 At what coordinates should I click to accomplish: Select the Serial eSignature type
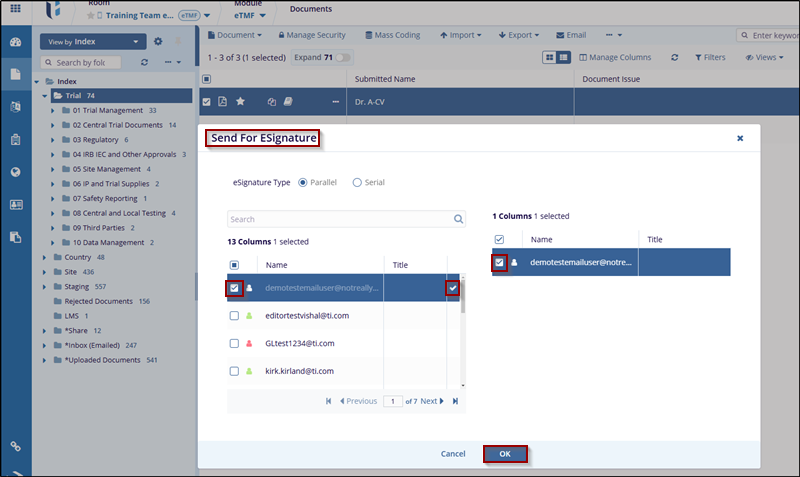pos(358,183)
